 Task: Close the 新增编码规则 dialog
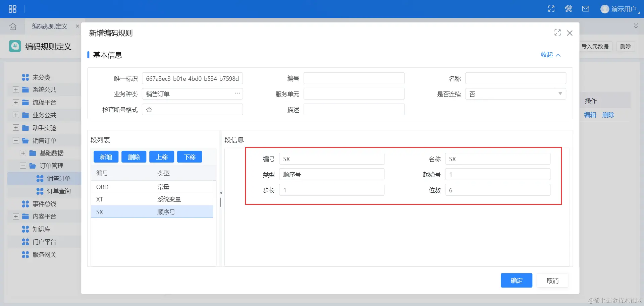[x=570, y=33]
